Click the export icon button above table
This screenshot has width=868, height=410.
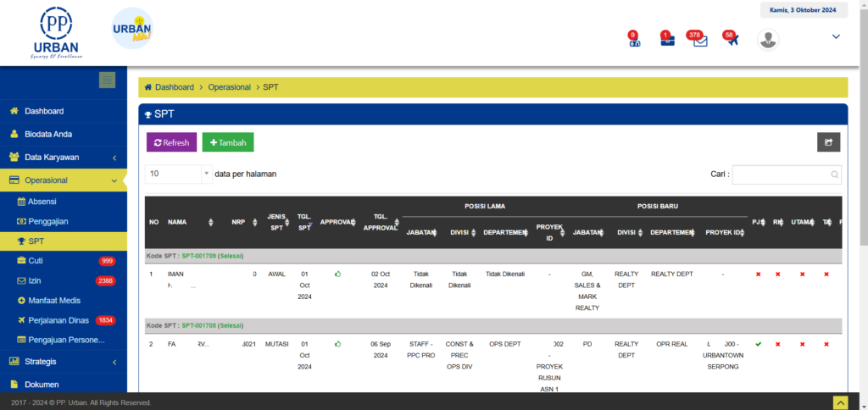828,142
